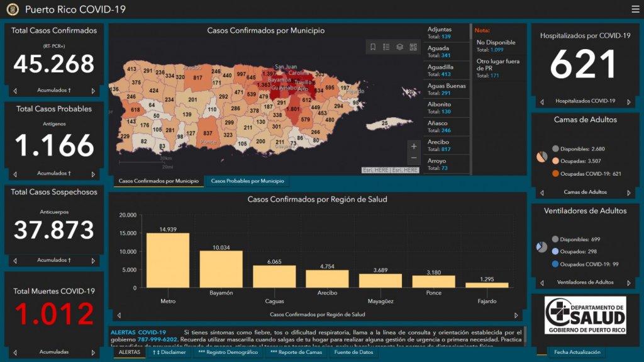Go to previous Total Muertes COVID-19 view

tap(15, 352)
